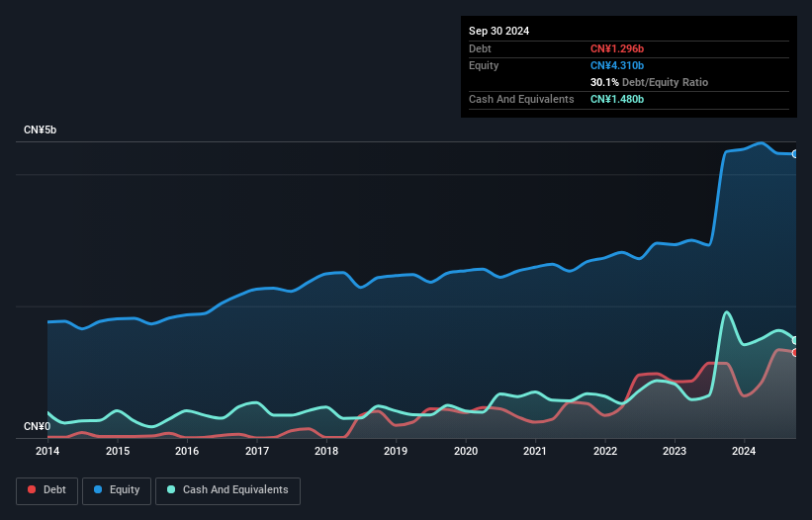Toggle the Cash And Equivalents legend button
Viewport: 812px width, 520px height.
tap(227, 490)
